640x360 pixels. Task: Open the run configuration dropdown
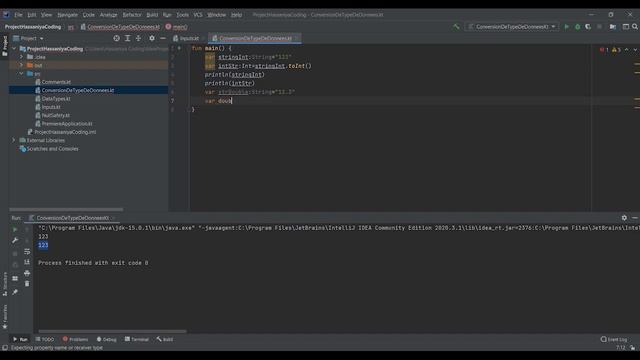[512, 27]
